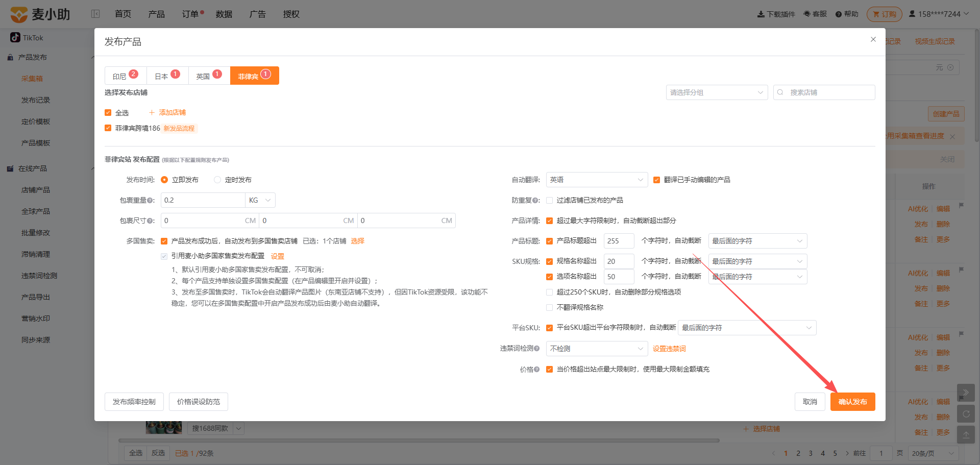Open 下载插件 download icon
Viewport: 980px width, 465px height.
click(x=761, y=14)
